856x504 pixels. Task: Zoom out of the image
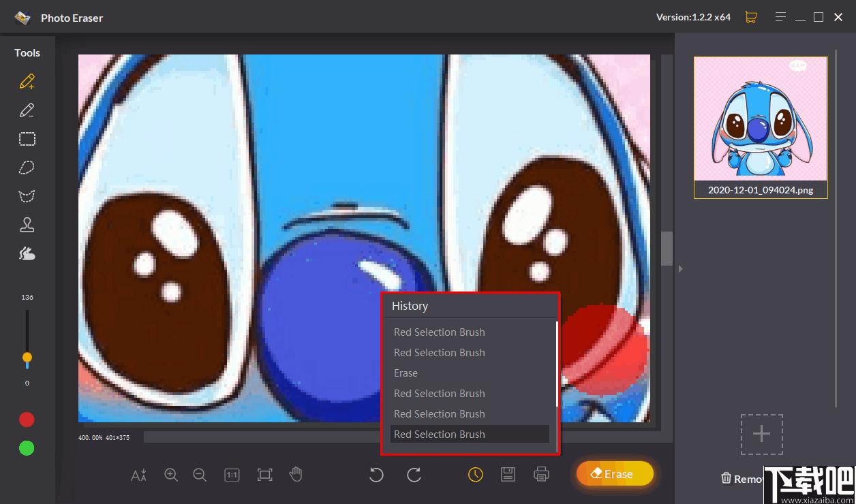tap(200, 475)
